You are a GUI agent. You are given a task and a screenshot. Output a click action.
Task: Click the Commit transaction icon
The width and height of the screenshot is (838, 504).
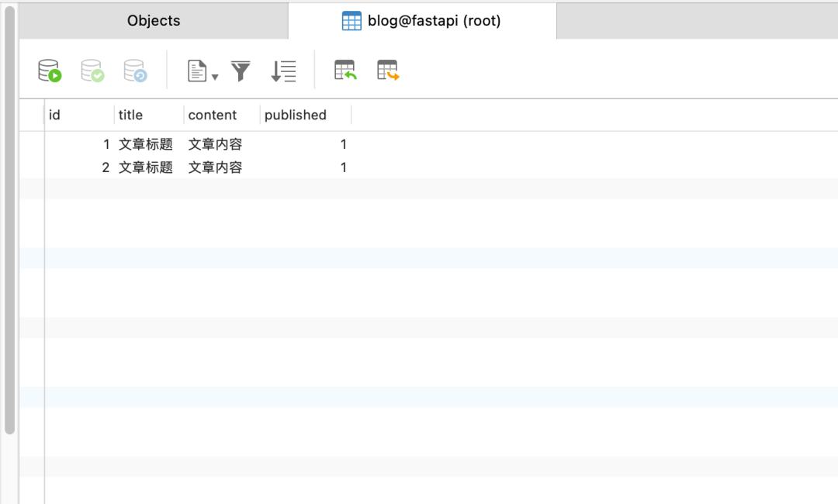pyautogui.click(x=92, y=71)
